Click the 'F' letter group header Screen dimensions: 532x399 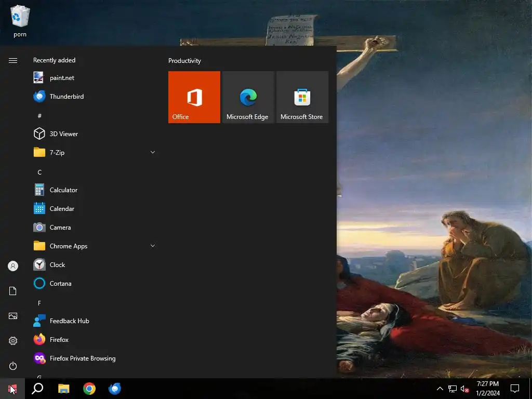(39, 303)
